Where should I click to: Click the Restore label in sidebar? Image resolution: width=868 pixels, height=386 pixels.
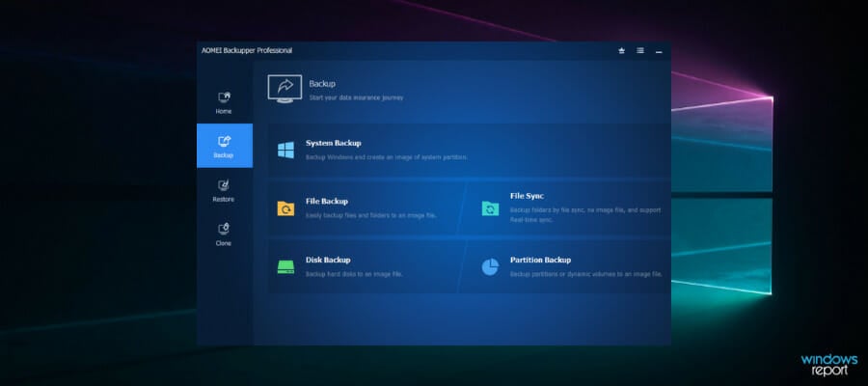coord(224,200)
